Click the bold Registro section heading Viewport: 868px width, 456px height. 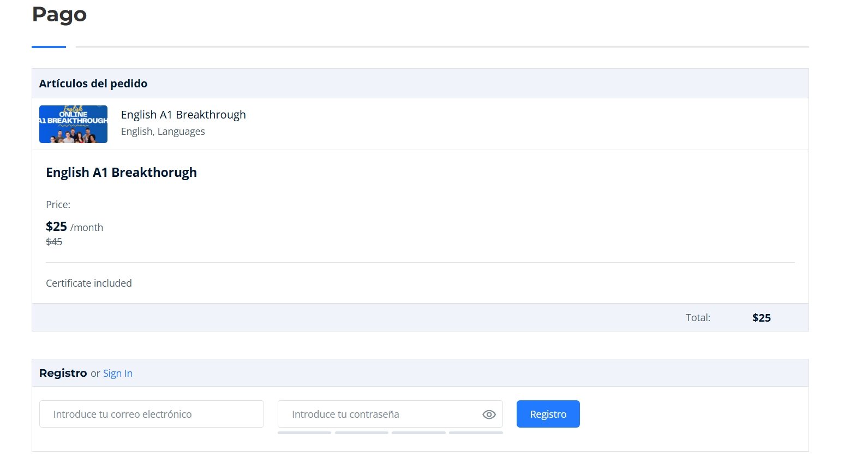(x=63, y=373)
